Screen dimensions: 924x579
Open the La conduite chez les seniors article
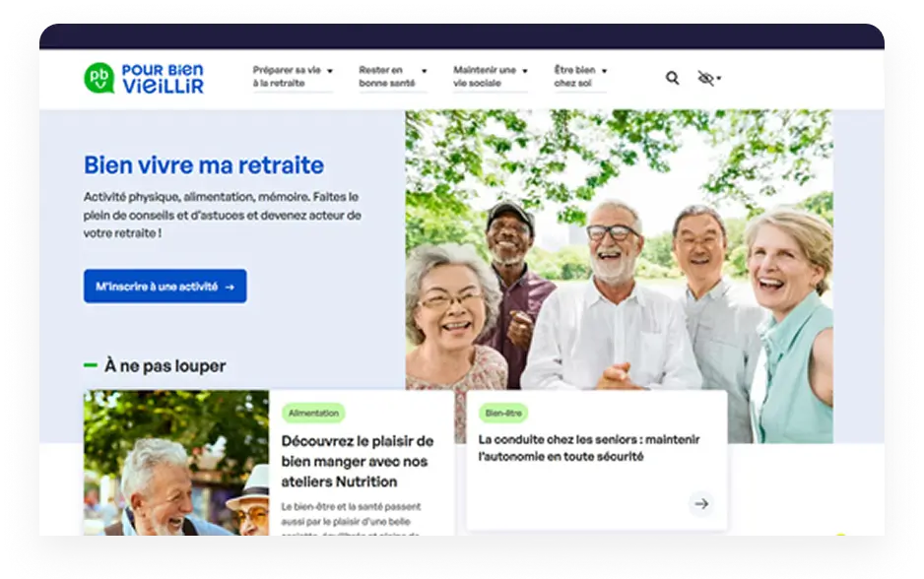click(x=589, y=448)
